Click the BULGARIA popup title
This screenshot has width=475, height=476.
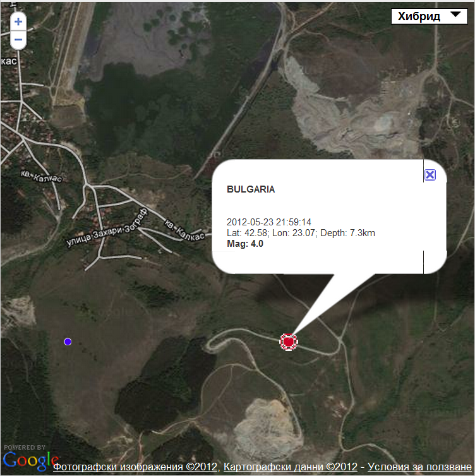tap(251, 189)
